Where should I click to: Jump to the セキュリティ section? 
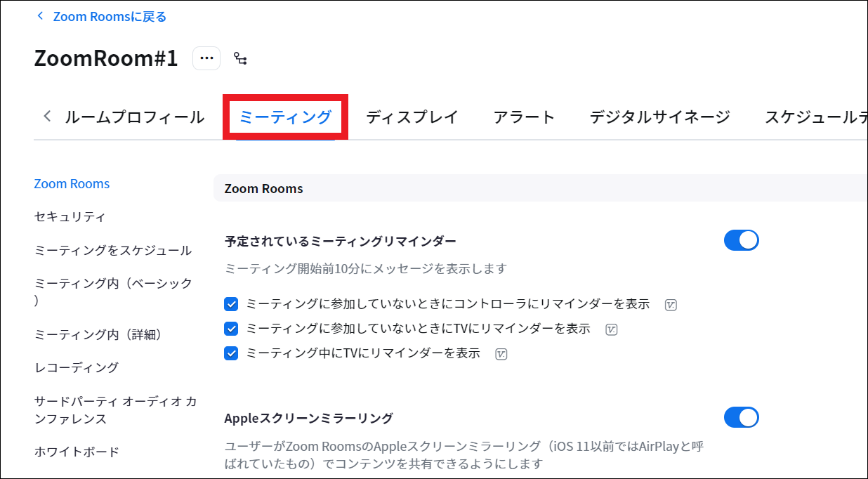tap(70, 217)
